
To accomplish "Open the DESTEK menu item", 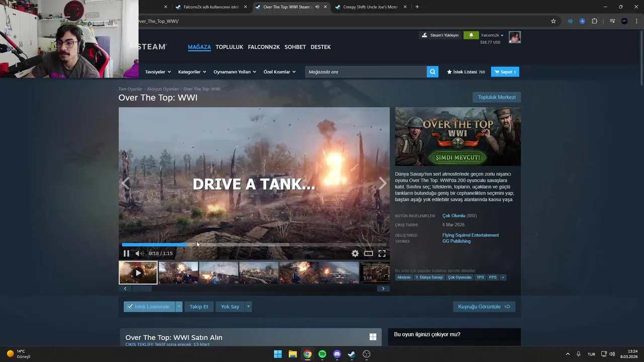I will (320, 47).
